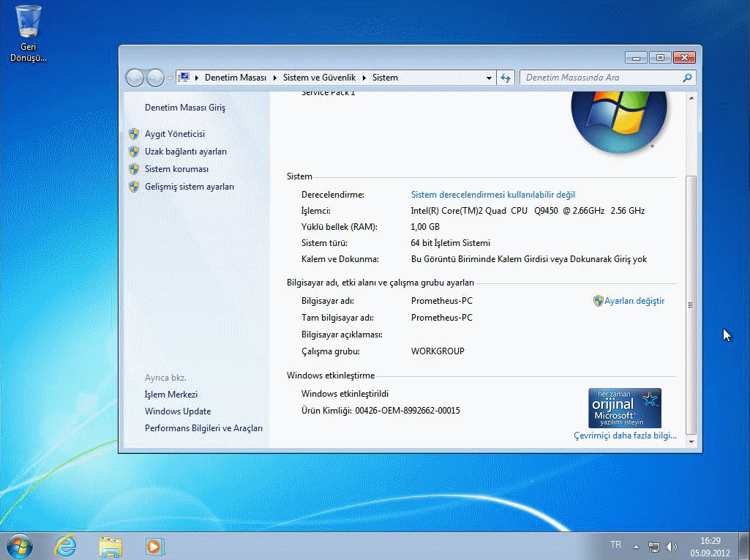Select 64 bit İşletim Sistemi text

click(450, 243)
